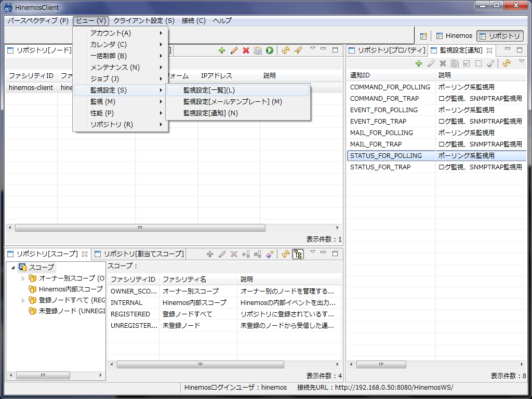Edit scope with pencil in scope panel toolbar

tap(222, 254)
